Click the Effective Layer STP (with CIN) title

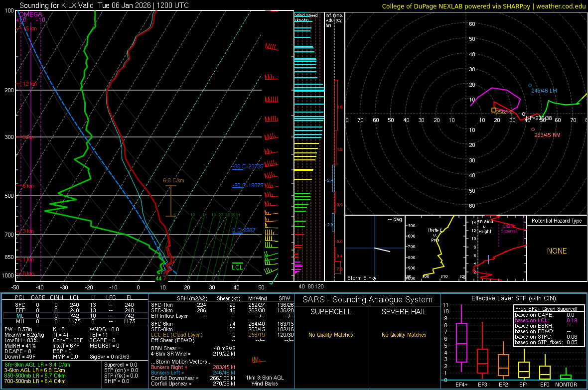513,298
